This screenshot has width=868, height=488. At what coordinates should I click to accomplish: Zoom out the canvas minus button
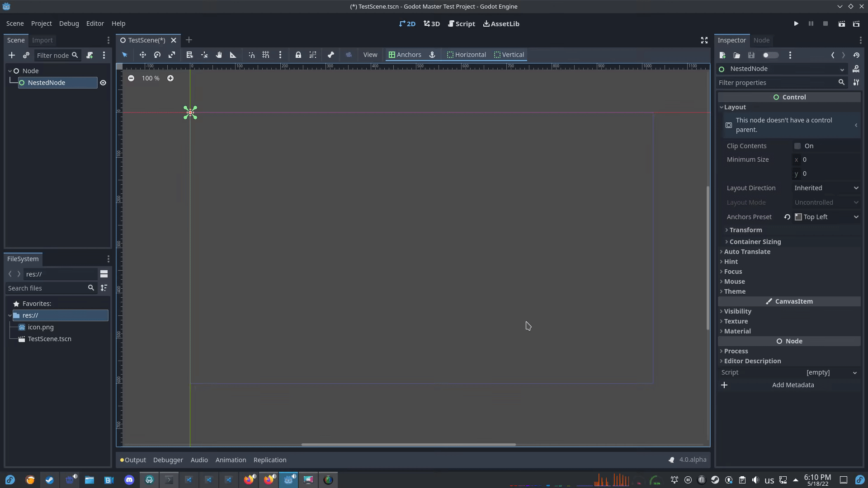[x=131, y=78]
